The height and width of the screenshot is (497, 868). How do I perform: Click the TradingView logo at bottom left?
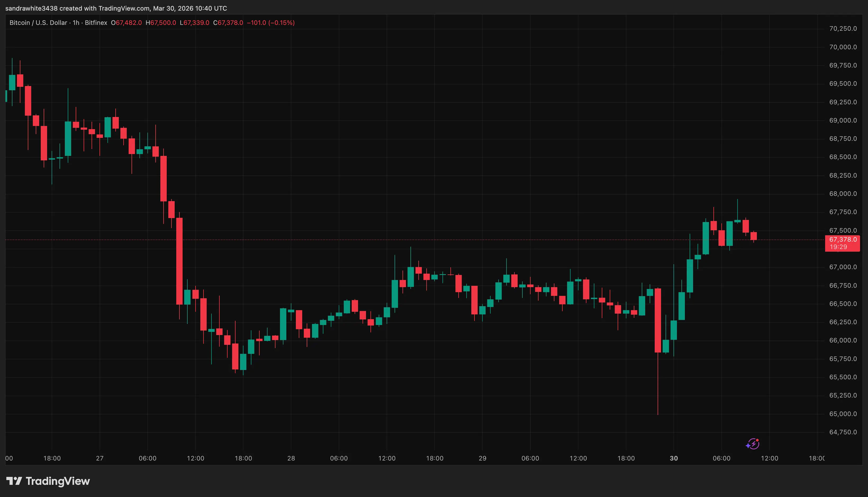[48, 481]
